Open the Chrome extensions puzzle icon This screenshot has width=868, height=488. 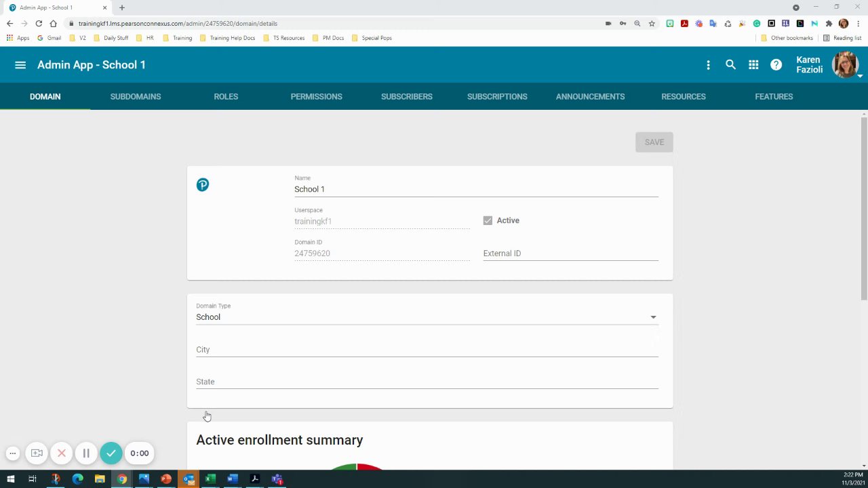829,23
